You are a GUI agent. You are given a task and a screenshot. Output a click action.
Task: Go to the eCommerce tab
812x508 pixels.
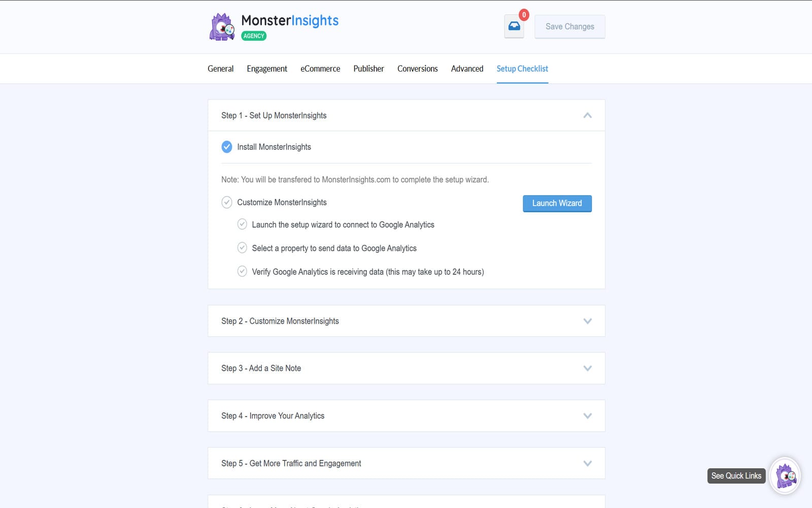(x=320, y=69)
